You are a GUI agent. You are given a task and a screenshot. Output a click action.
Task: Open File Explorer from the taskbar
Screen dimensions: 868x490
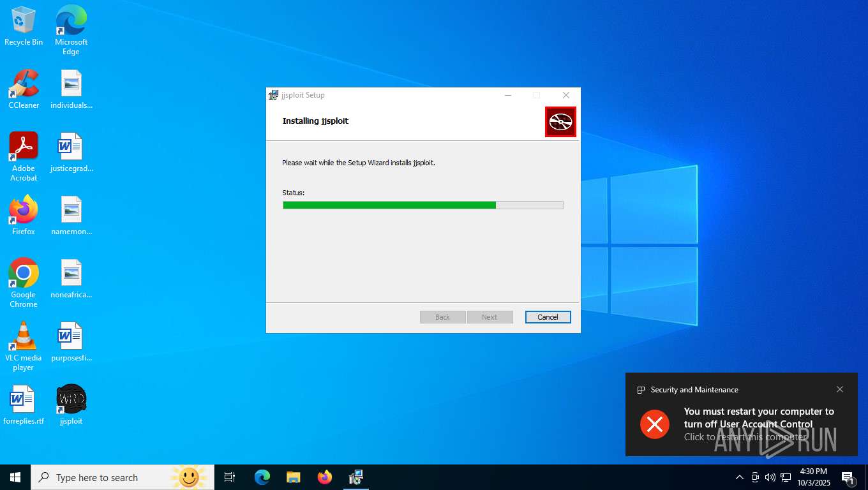pos(293,477)
